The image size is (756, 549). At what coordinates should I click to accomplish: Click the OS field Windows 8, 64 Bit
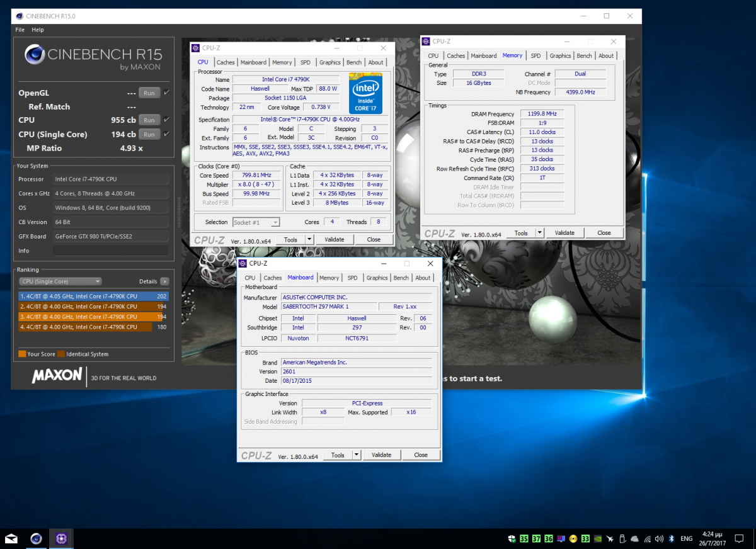click(110, 208)
